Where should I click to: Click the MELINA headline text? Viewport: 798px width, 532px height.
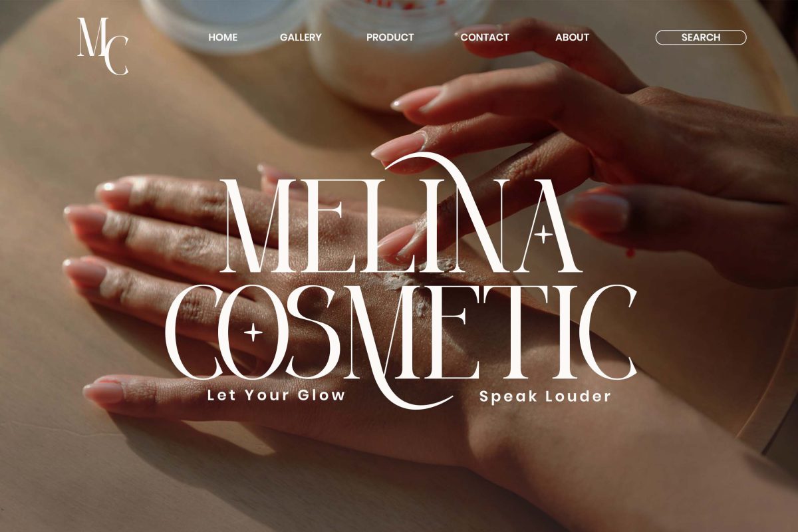coord(402,226)
